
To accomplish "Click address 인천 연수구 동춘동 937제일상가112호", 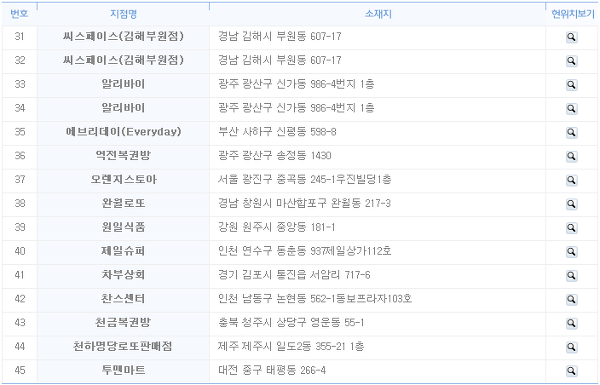I will (x=305, y=251).
